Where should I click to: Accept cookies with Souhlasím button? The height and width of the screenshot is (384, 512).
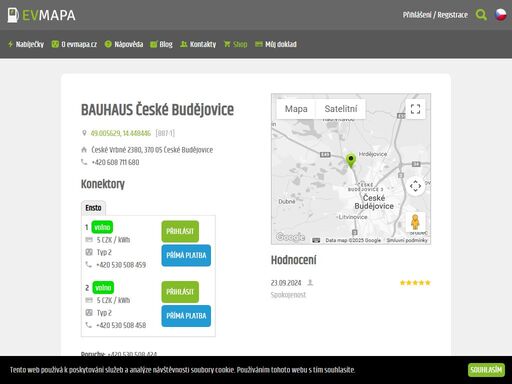coord(486,370)
